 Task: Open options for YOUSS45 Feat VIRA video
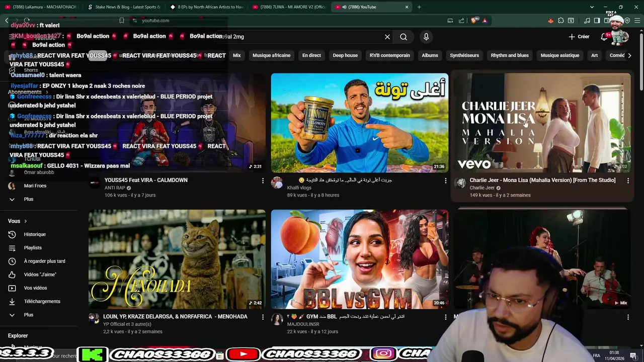click(x=263, y=180)
